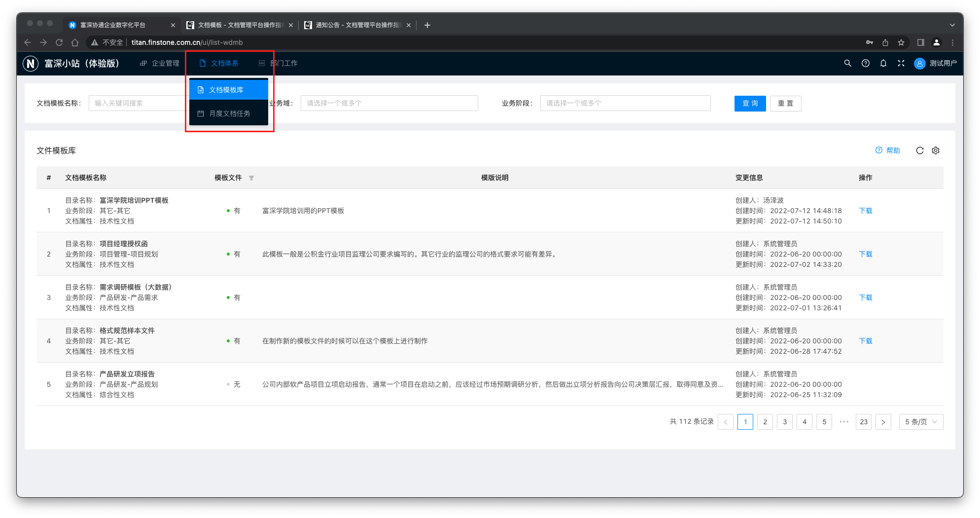Click the share icon in address bar

point(885,42)
